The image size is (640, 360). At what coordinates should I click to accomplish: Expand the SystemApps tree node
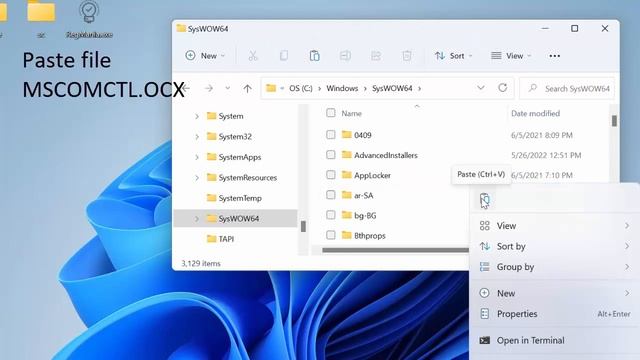[197, 157]
